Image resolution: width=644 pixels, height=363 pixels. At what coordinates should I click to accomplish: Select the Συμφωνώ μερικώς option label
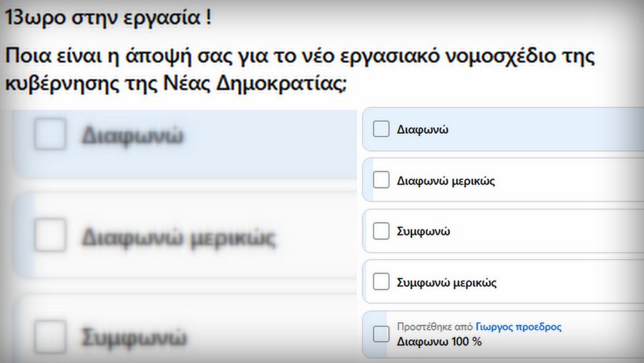(447, 283)
